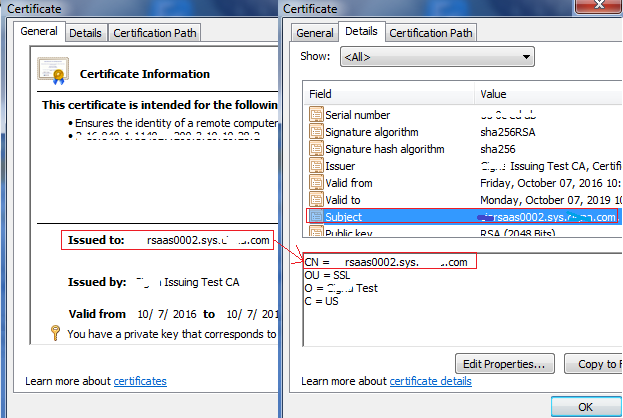Image resolution: width=623 pixels, height=418 pixels.
Task: Click the certificate ribbon icon in General
Action: [x=53, y=70]
